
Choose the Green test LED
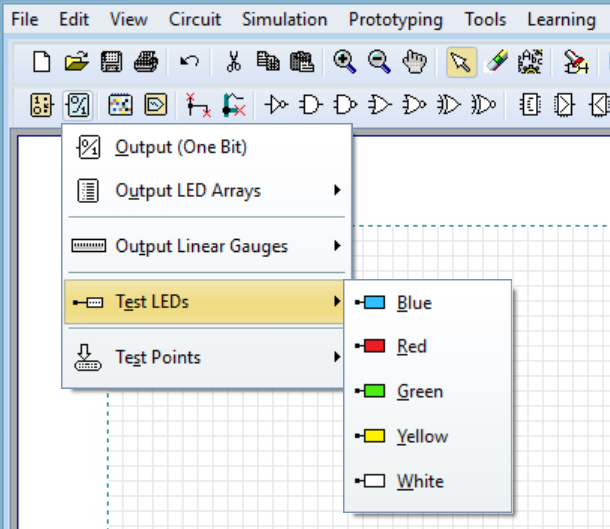click(428, 391)
